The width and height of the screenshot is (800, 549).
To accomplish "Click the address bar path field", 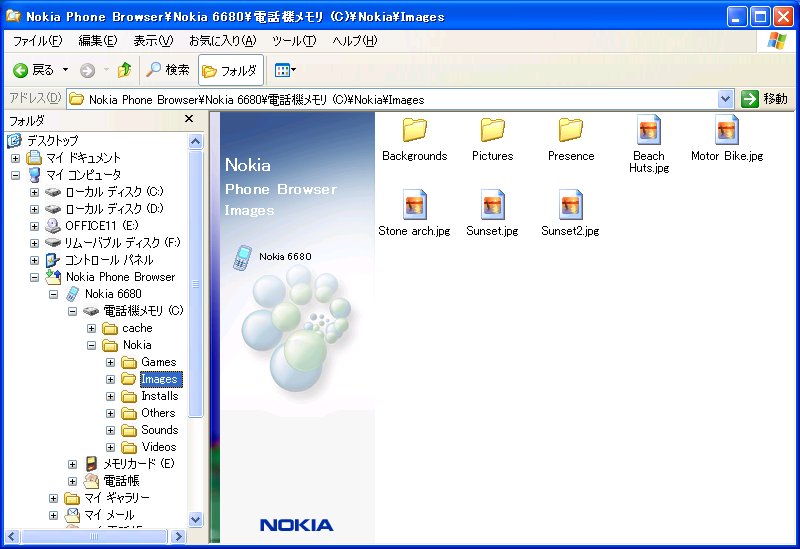I will 392,99.
